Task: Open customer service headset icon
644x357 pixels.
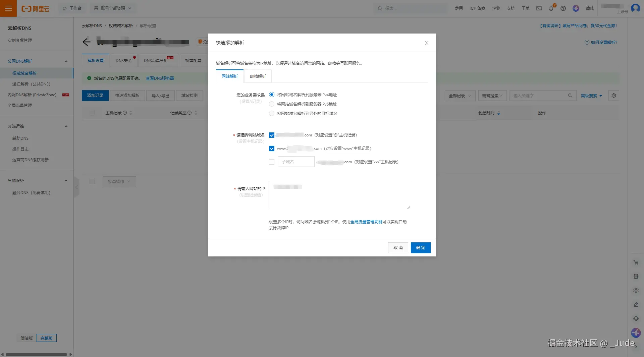Action: point(636,319)
